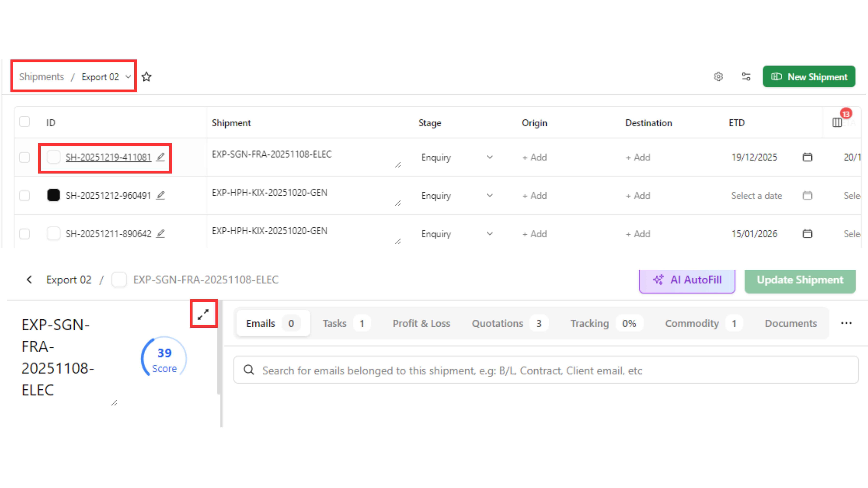Open Stage dropdown for the first Enquiry row
This screenshot has height=488, width=868.
[x=490, y=157]
